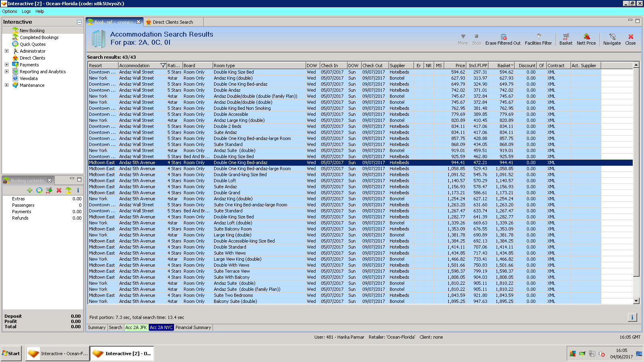Click the green plus icon in Booking contents
Screen dimensions: 644x362
click(x=30, y=190)
